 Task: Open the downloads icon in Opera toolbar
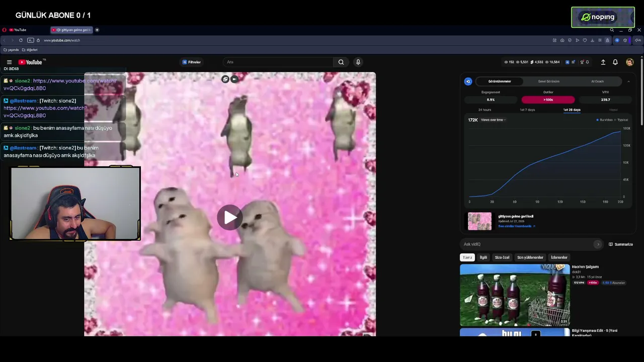(x=592, y=40)
